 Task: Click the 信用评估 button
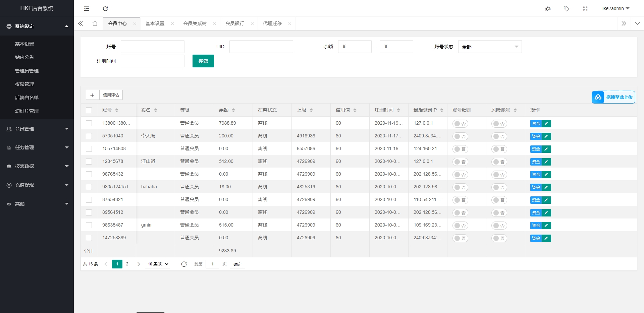pos(111,95)
